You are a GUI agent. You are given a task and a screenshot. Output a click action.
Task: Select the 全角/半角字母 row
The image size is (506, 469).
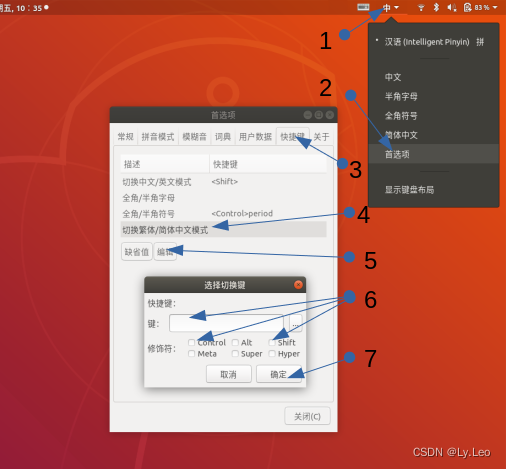223,198
